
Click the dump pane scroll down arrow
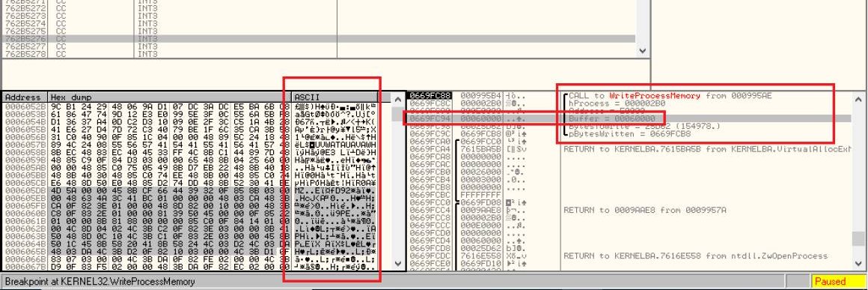pyautogui.click(x=397, y=265)
